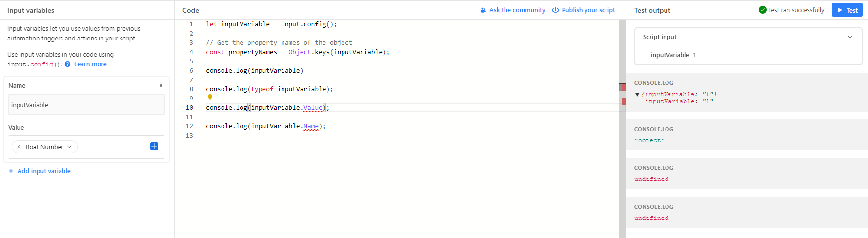Viewport: 868px width, 238px height.
Task: Click the underlined Value property on line 10
Action: click(x=313, y=108)
